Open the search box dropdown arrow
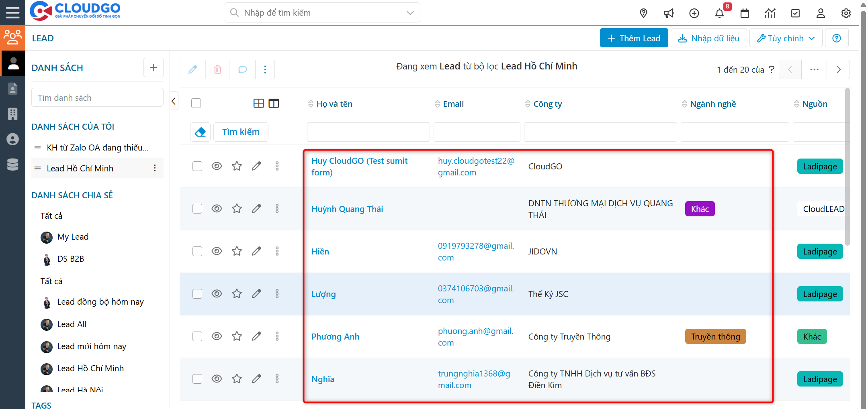The image size is (868, 409). [410, 13]
